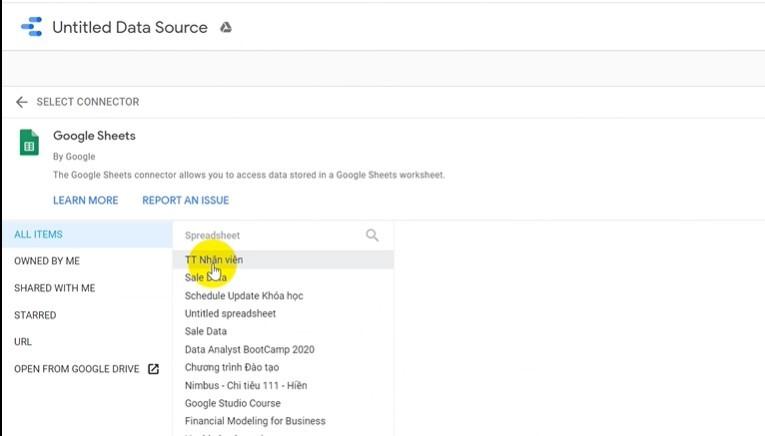Image resolution: width=765 pixels, height=436 pixels.
Task: Click the magnifier icon in the spreadsheet search
Action: tap(372, 235)
